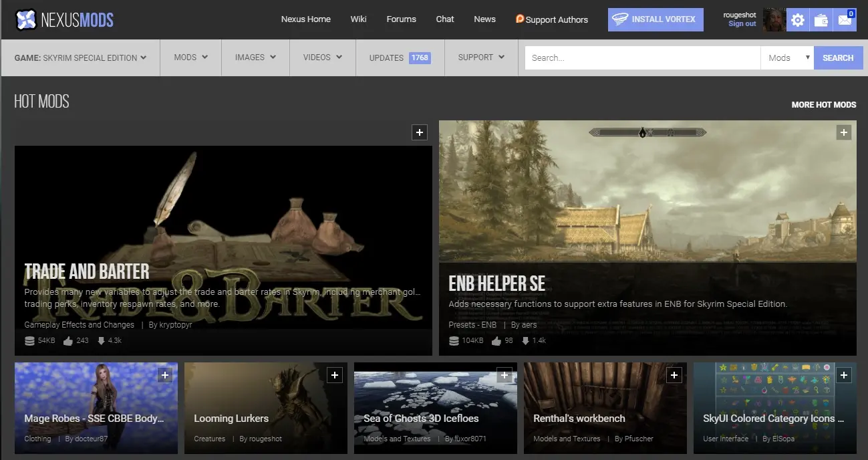Click file size icon on ENB Helper SE
The height and width of the screenshot is (460, 868).
pyautogui.click(x=454, y=341)
